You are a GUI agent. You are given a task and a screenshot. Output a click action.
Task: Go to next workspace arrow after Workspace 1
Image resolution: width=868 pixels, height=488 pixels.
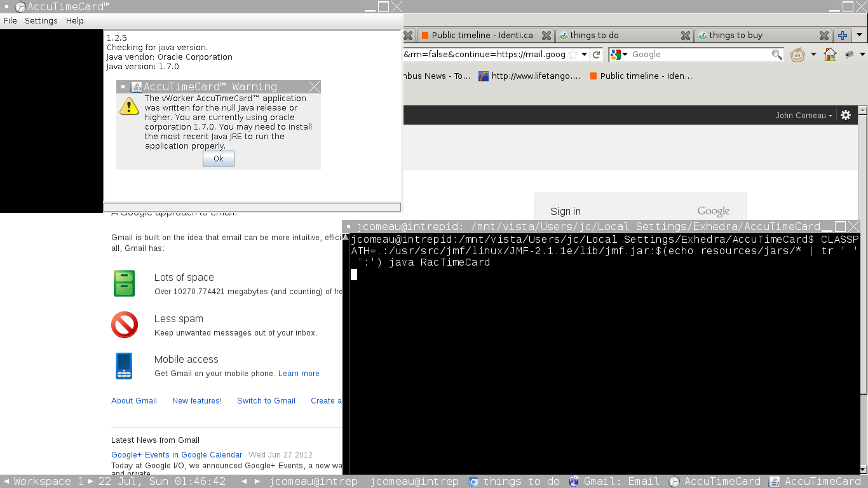[x=91, y=482]
